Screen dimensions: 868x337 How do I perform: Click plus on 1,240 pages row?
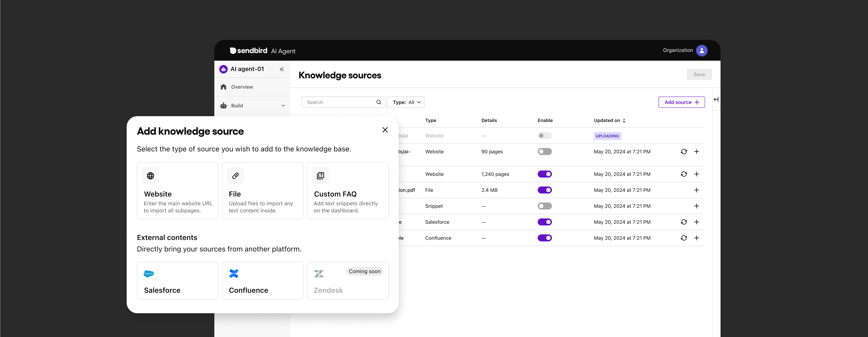click(x=696, y=174)
